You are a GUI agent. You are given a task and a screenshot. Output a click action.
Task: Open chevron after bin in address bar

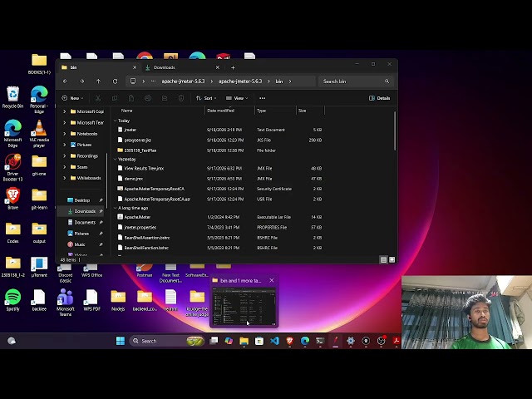(290, 81)
